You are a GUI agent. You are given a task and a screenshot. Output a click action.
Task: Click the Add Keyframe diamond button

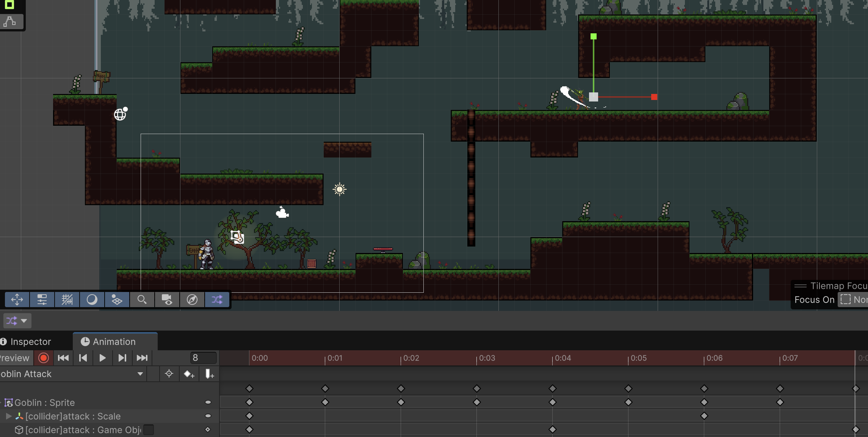tap(189, 374)
